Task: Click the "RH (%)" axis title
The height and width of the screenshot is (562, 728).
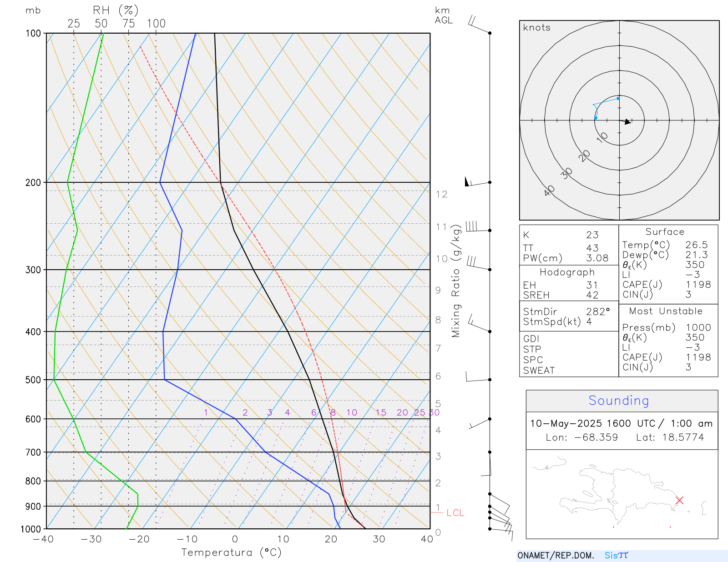Action: click(x=116, y=10)
